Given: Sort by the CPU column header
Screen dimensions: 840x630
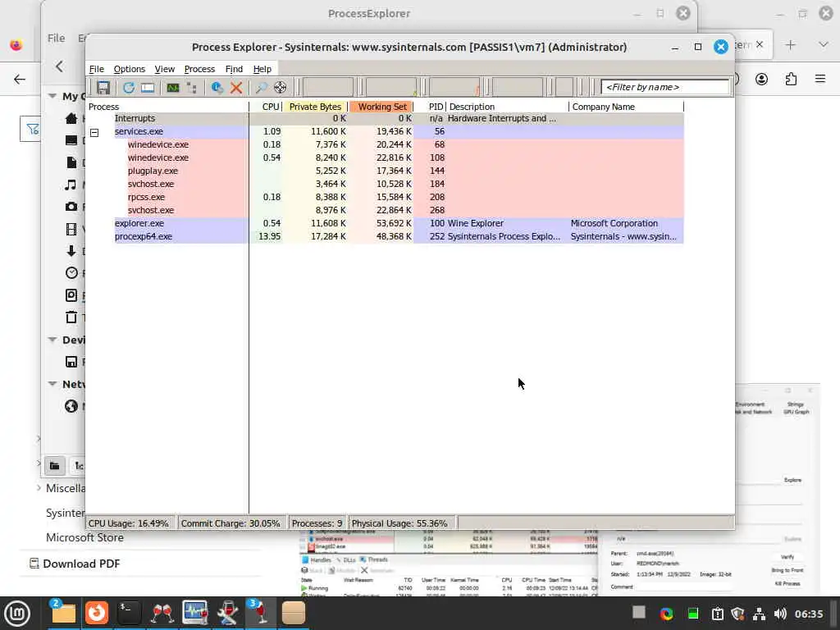Looking at the screenshot, I should (x=266, y=107).
